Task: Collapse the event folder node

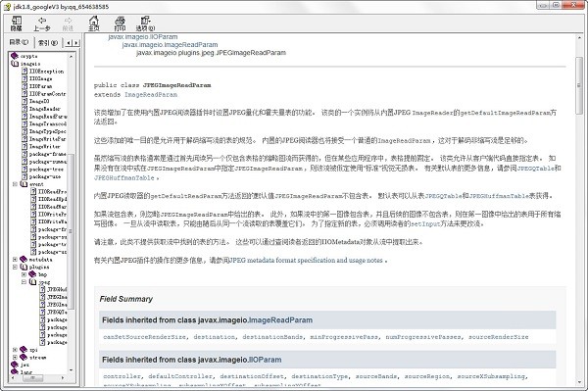Action: [15, 184]
